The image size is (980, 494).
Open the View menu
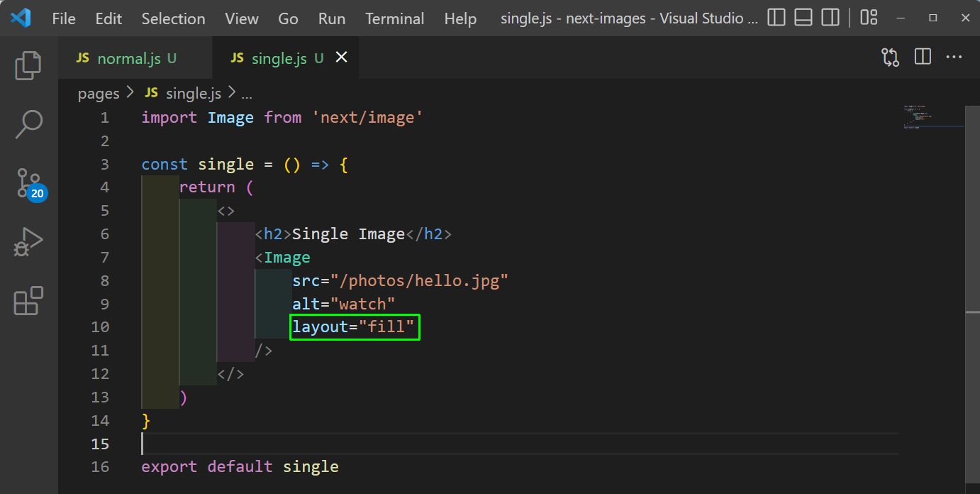[x=242, y=18]
